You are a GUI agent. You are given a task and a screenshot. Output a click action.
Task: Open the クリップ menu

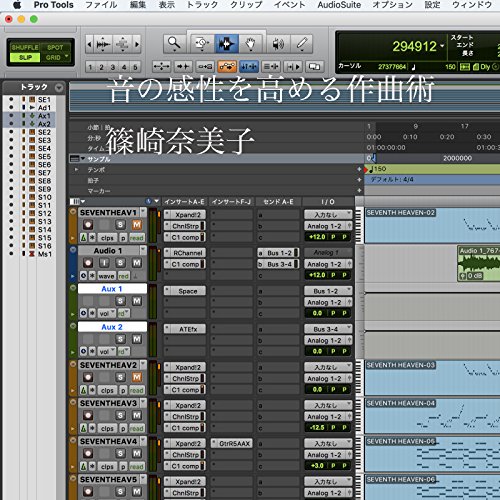coord(246,5)
